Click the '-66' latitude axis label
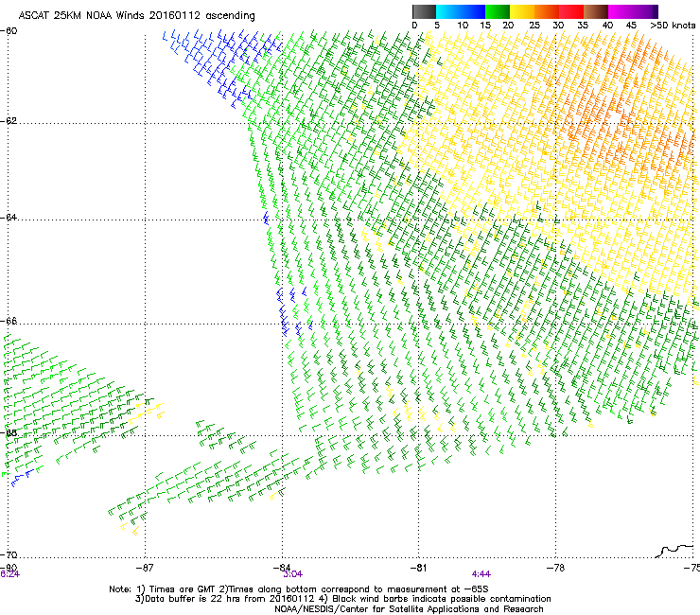The width and height of the screenshot is (700, 615). coord(9,321)
